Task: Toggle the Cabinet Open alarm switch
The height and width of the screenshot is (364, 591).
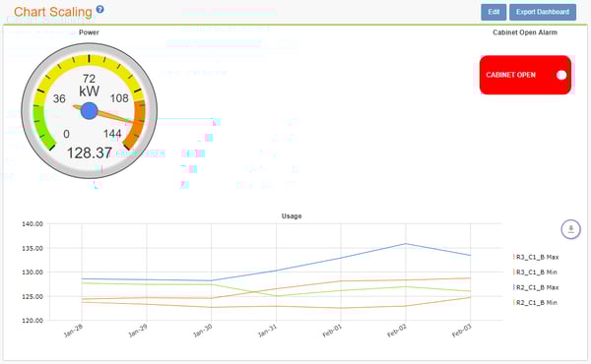Action: (x=561, y=75)
